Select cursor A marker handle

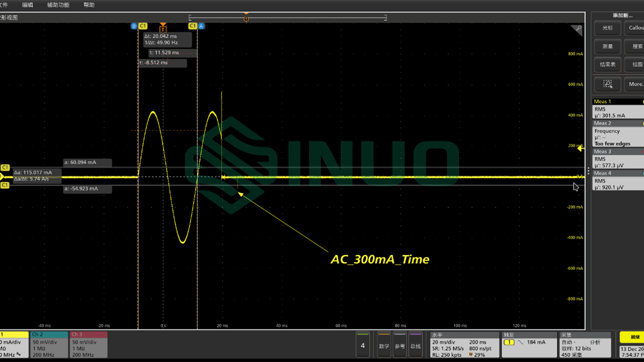(x=201, y=26)
